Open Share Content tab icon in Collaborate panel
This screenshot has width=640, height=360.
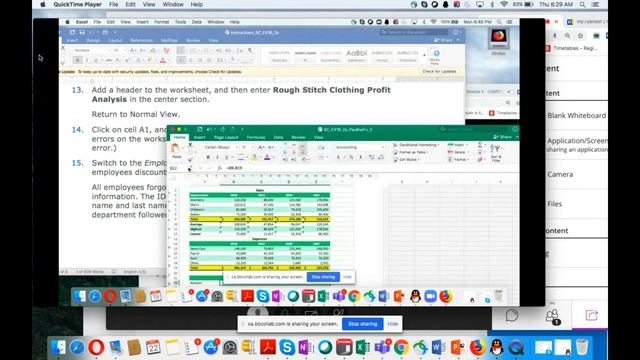[x=591, y=315]
